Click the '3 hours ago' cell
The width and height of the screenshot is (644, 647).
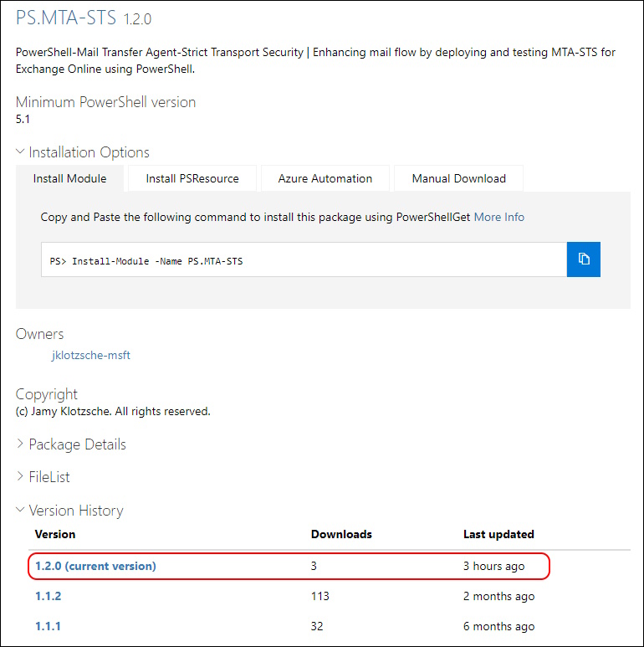(x=494, y=566)
